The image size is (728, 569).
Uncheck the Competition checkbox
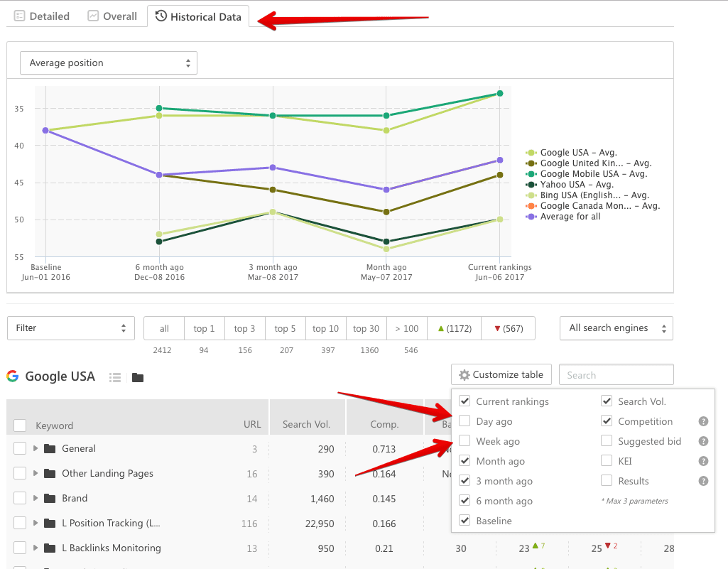(x=607, y=421)
